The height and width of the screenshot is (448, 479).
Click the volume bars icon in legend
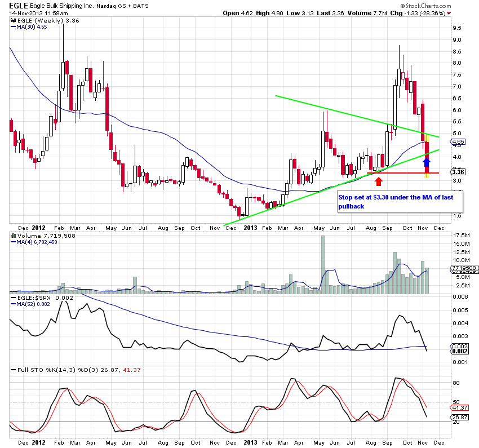click(x=13, y=236)
